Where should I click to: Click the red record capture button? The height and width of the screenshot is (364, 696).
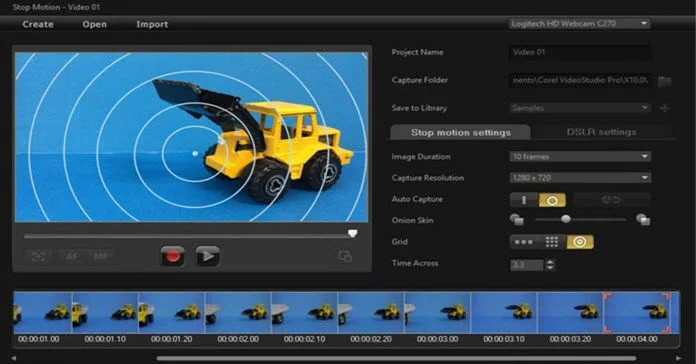[x=173, y=256]
